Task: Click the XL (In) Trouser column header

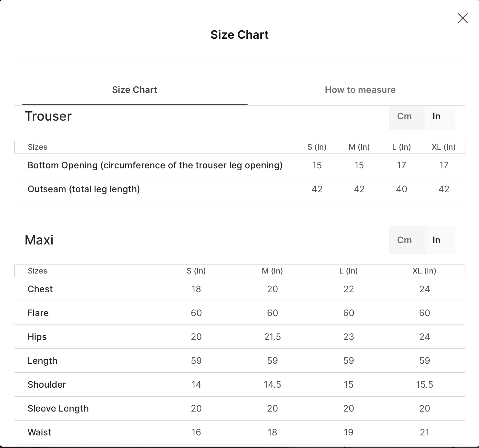Action: (443, 147)
